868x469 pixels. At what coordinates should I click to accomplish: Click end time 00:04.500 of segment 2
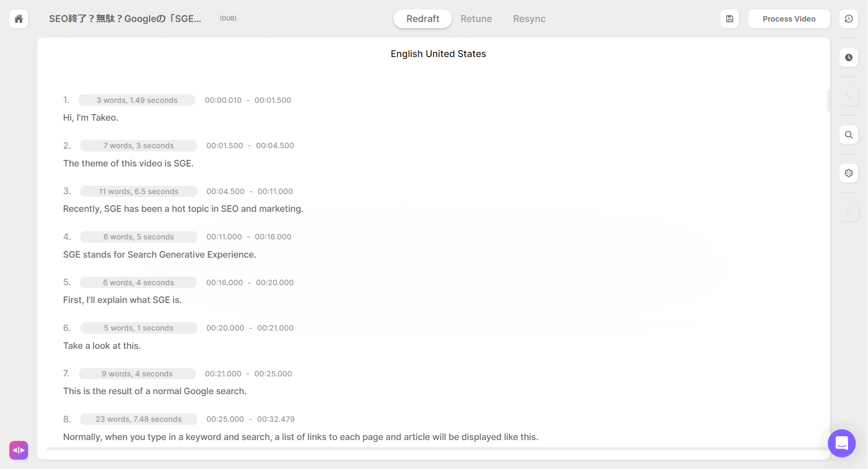point(275,145)
